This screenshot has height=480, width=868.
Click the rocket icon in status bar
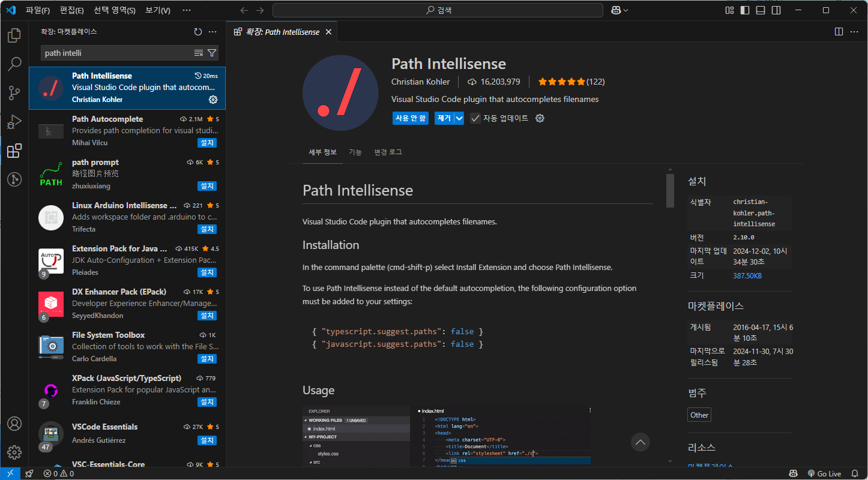[x=29, y=473]
